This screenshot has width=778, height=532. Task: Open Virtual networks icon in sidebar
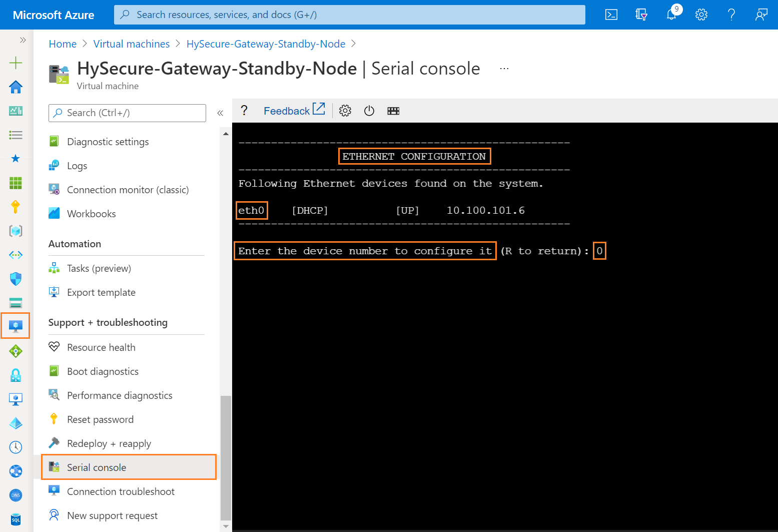point(16,255)
